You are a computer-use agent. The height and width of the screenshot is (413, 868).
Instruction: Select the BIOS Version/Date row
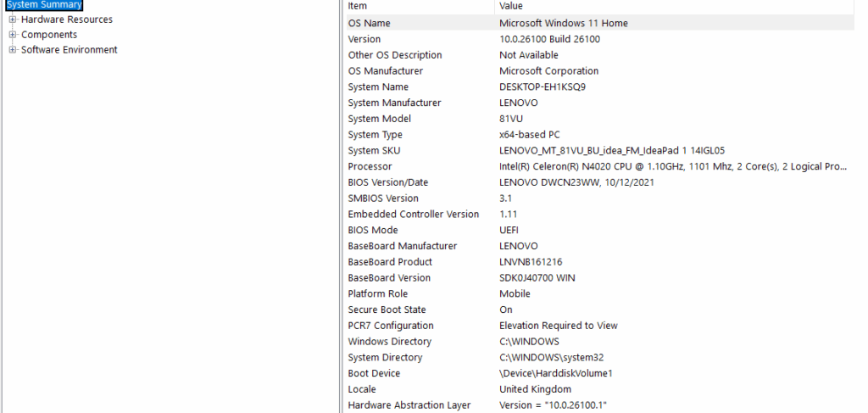pos(599,182)
